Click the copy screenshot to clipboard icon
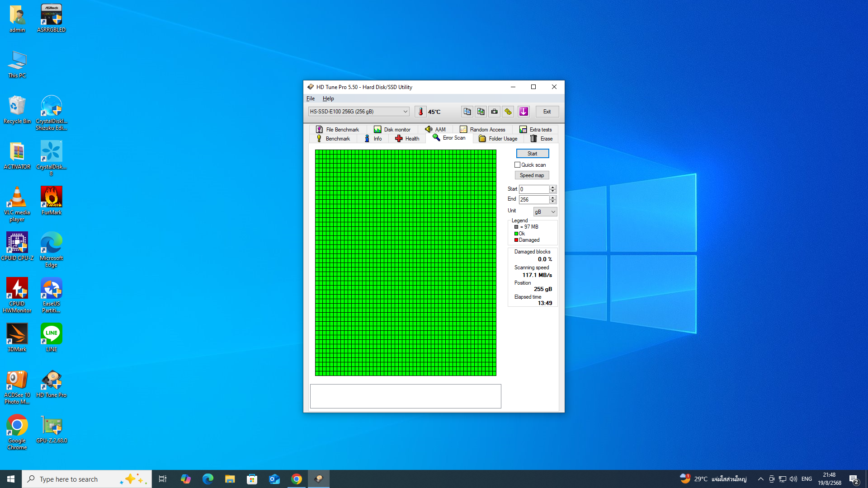The image size is (868, 488). tap(481, 112)
